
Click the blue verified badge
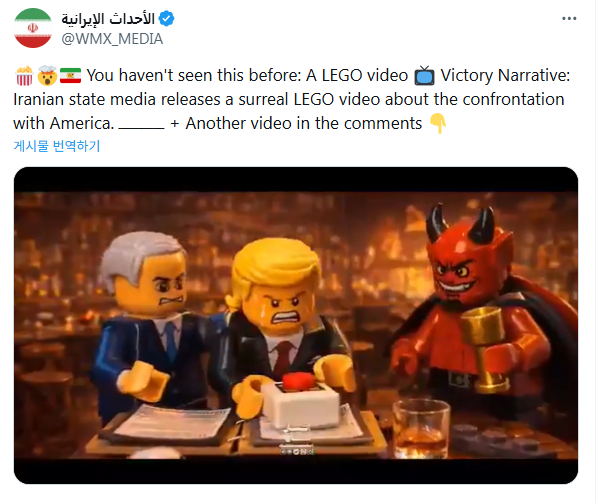166,18
